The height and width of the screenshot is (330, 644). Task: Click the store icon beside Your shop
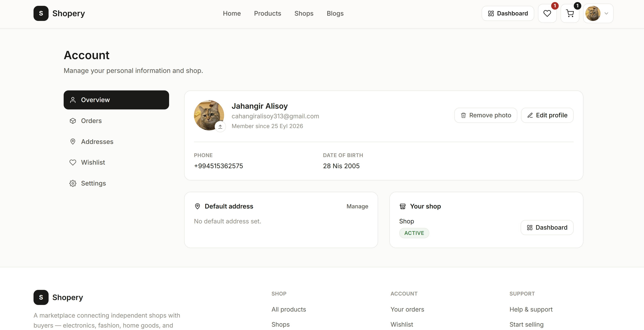click(x=403, y=206)
